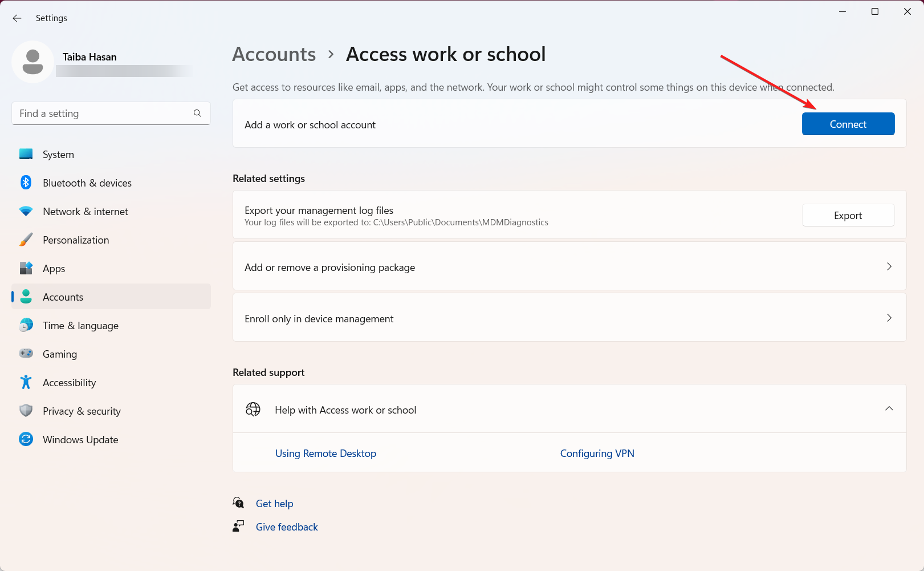The width and height of the screenshot is (924, 571).
Task: Click Accounts in the breadcrumb
Action: tap(274, 54)
